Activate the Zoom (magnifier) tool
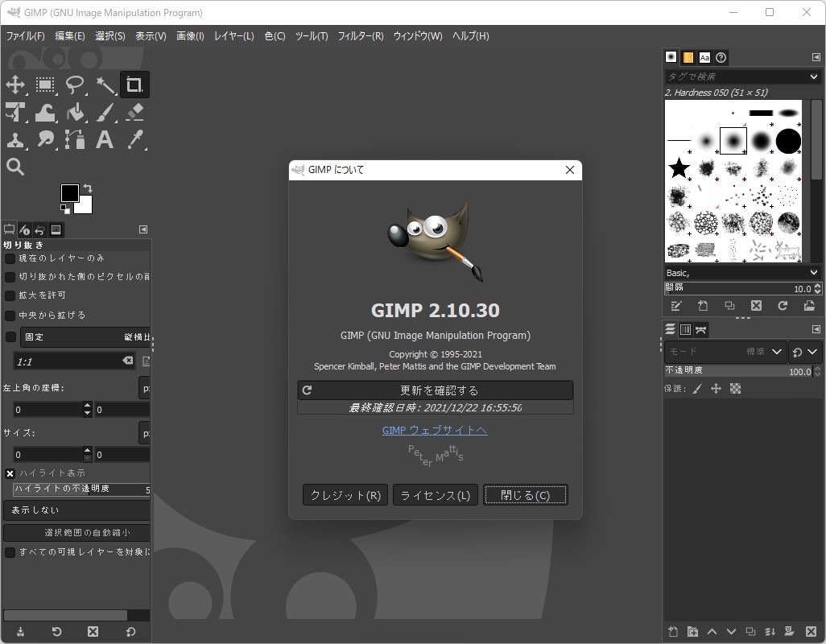The width and height of the screenshot is (826, 644). 15,167
